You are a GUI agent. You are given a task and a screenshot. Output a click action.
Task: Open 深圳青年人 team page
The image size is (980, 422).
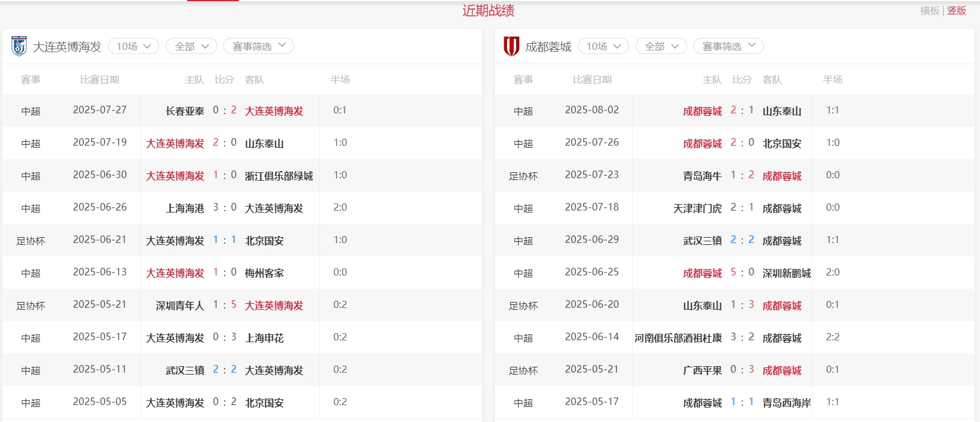coord(180,306)
